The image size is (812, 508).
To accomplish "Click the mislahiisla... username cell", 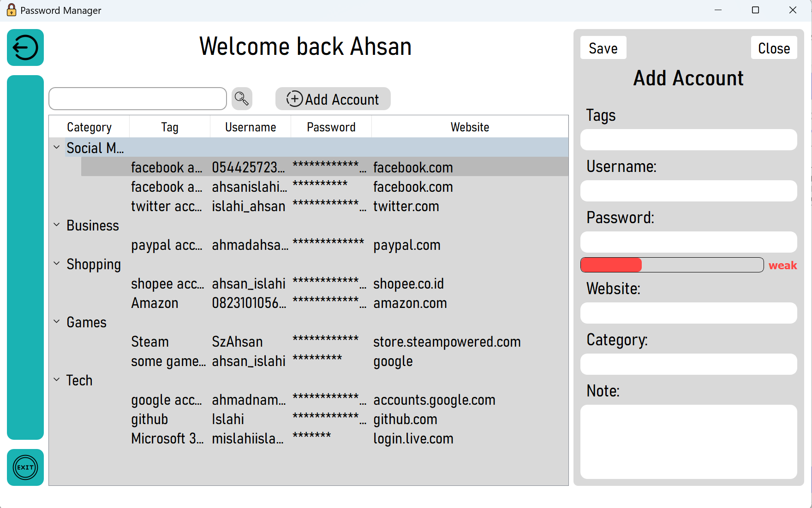I will [x=248, y=438].
